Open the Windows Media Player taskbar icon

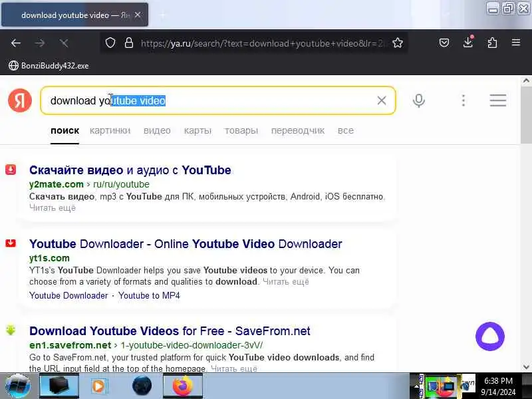pyautogui.click(x=98, y=386)
